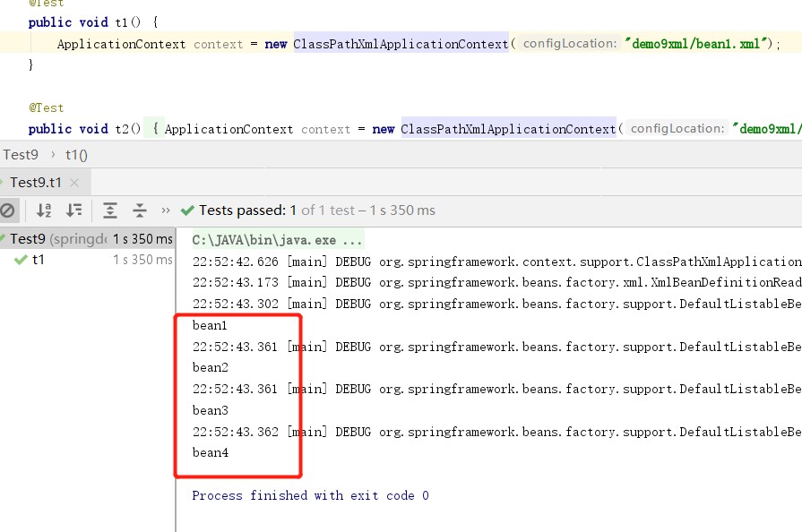
Task: Click the "demo9xml/bean1.xml" string literal
Action: pyautogui.click(x=698, y=44)
